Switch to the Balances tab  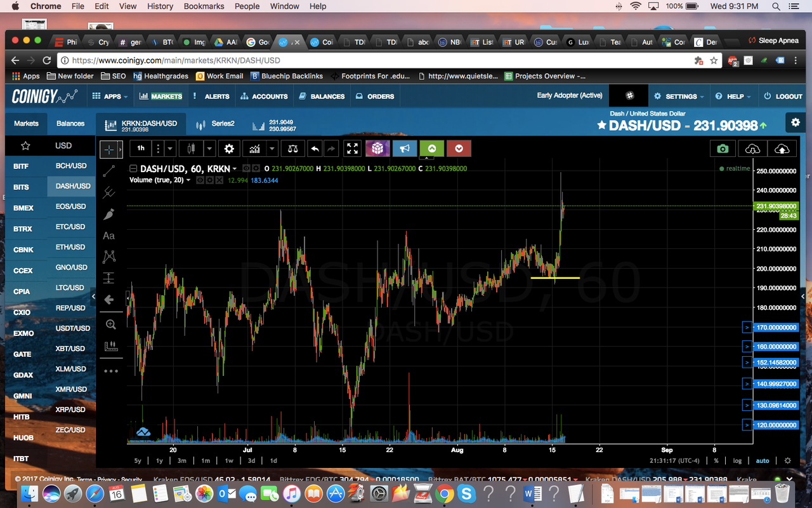[x=70, y=124]
